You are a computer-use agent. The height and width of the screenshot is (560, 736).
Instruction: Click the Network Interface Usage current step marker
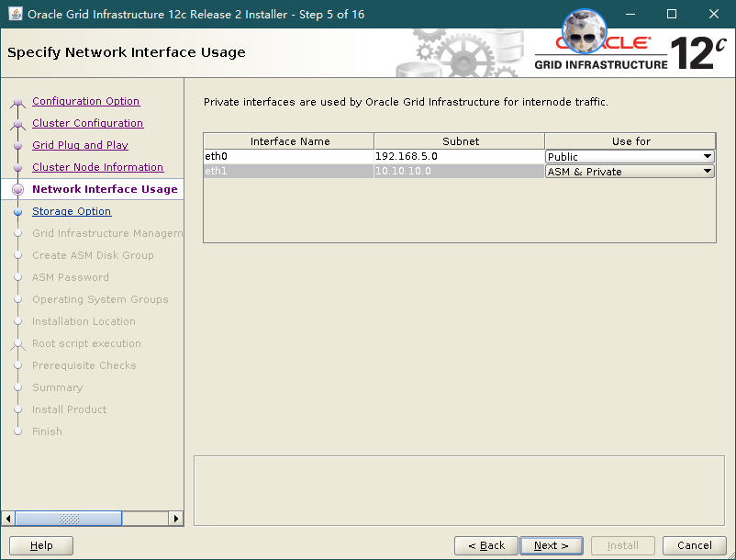17,190
